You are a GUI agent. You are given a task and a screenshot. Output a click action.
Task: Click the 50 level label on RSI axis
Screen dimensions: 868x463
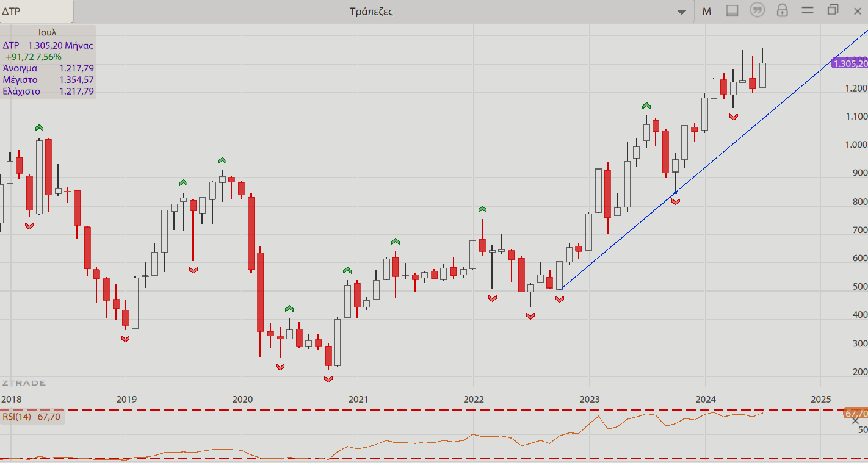click(x=862, y=430)
